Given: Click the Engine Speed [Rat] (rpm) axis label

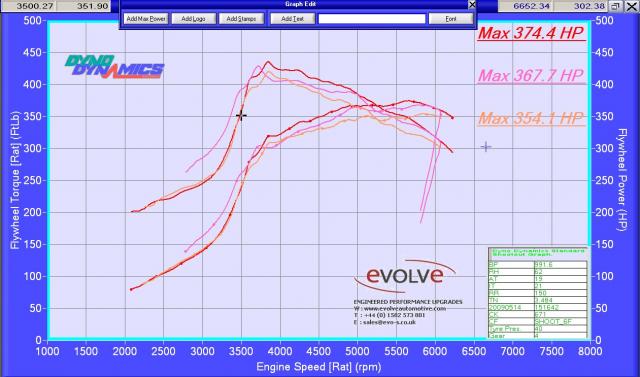Looking at the screenshot, I should [x=318, y=367].
